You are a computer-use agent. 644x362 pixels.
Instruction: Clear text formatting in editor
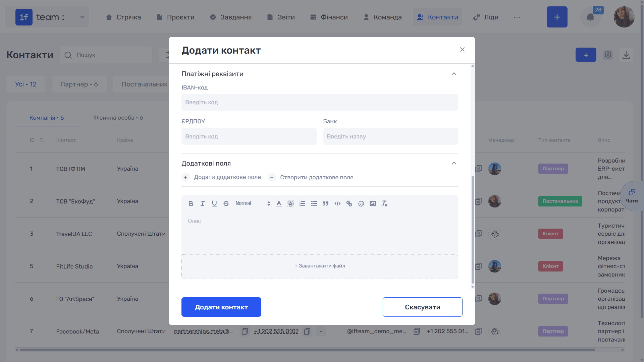[x=384, y=203]
